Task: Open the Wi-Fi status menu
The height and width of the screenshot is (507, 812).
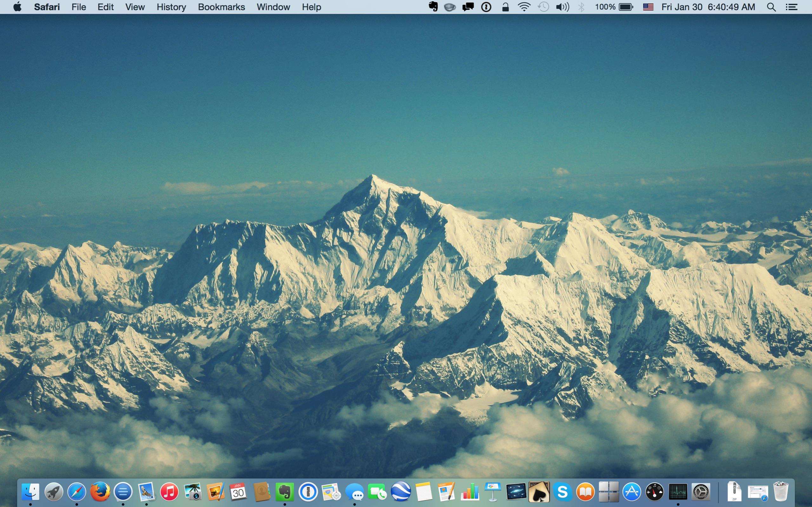Action: (524, 7)
